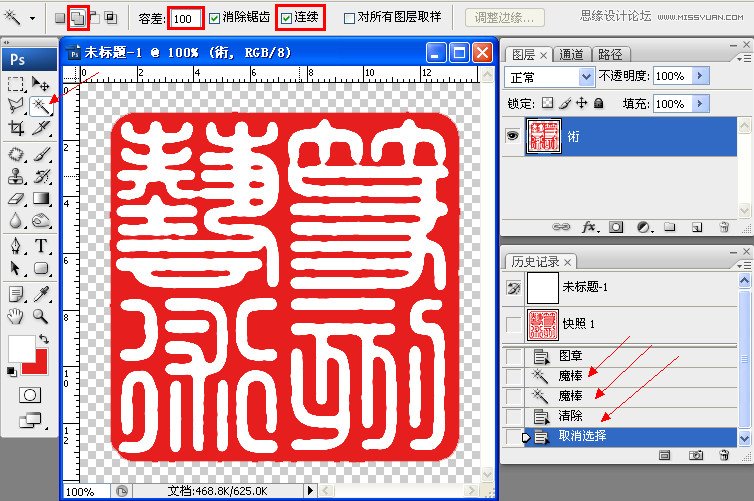754x501 pixels.
Task: Select the History Brush tool
Action: coord(40,176)
